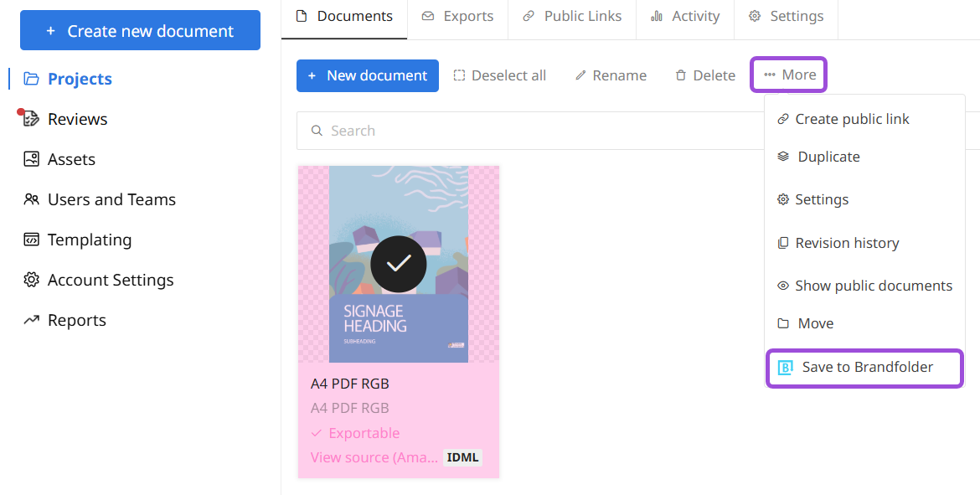Click the Templating code icon
The image size is (980, 495).
(x=31, y=240)
